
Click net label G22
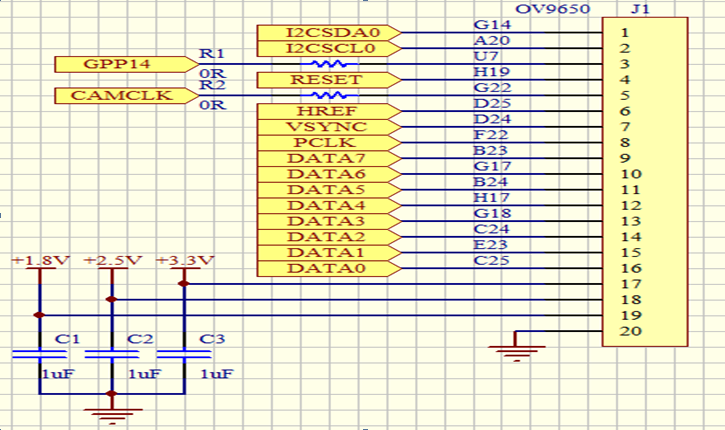(492, 88)
